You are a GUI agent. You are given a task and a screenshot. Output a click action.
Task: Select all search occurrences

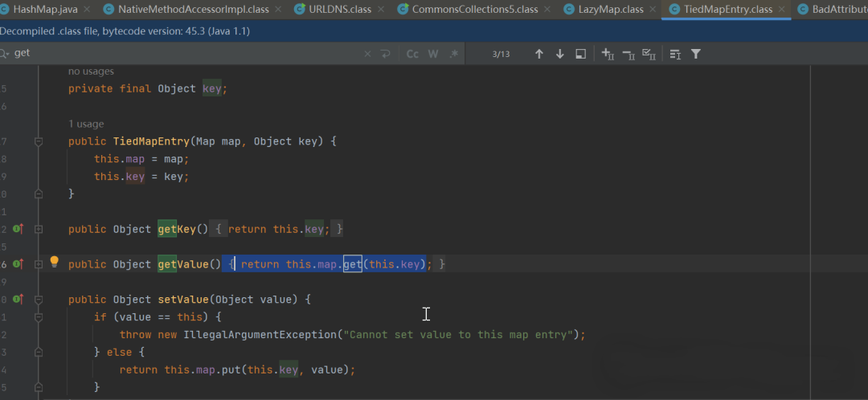tap(649, 54)
